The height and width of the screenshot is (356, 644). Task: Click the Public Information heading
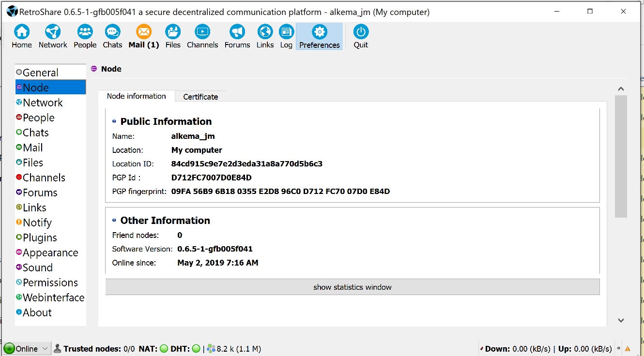pyautogui.click(x=166, y=121)
